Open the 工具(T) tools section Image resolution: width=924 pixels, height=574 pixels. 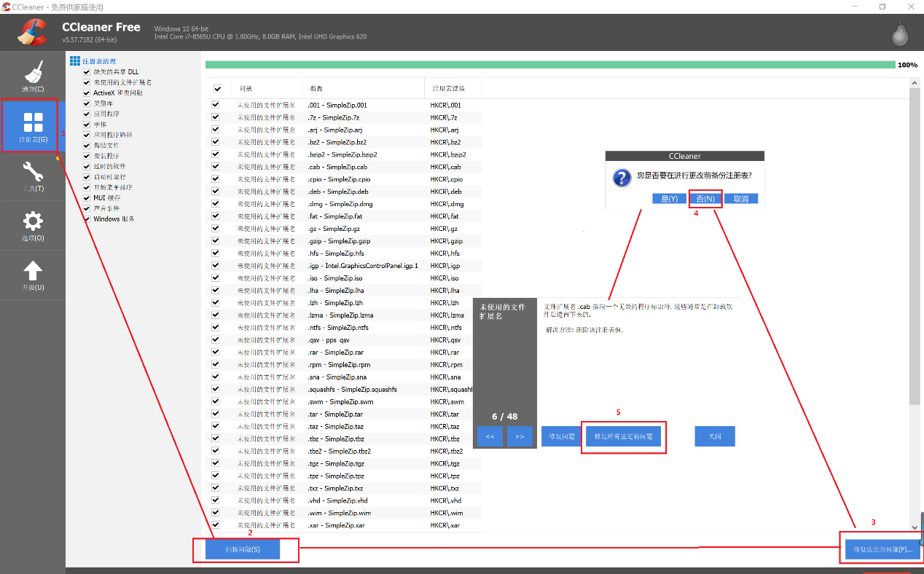[x=33, y=176]
